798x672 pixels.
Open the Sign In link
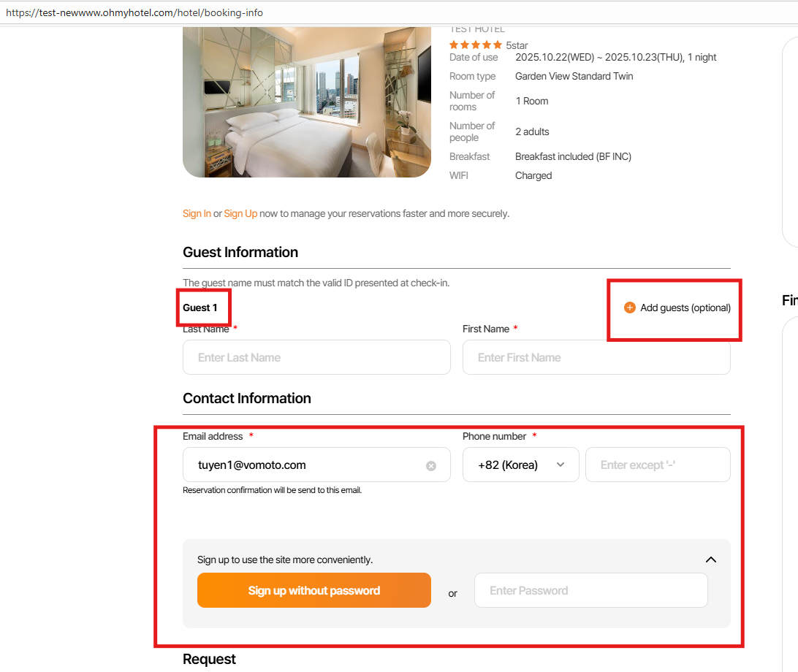tap(197, 214)
